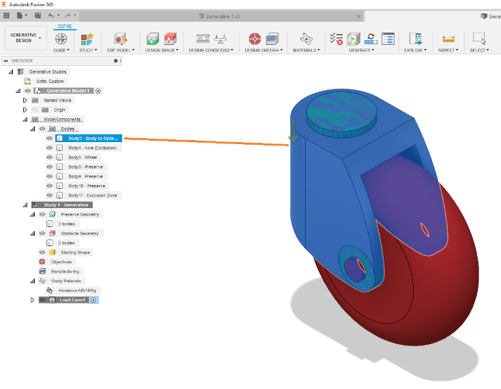
Task: Select the Edit Model tool icon
Action: (120, 39)
